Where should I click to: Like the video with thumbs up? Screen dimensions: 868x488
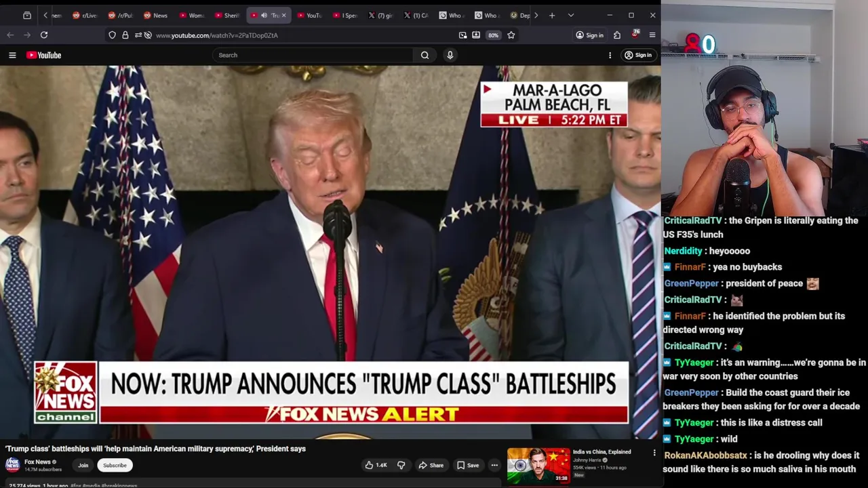pyautogui.click(x=376, y=466)
